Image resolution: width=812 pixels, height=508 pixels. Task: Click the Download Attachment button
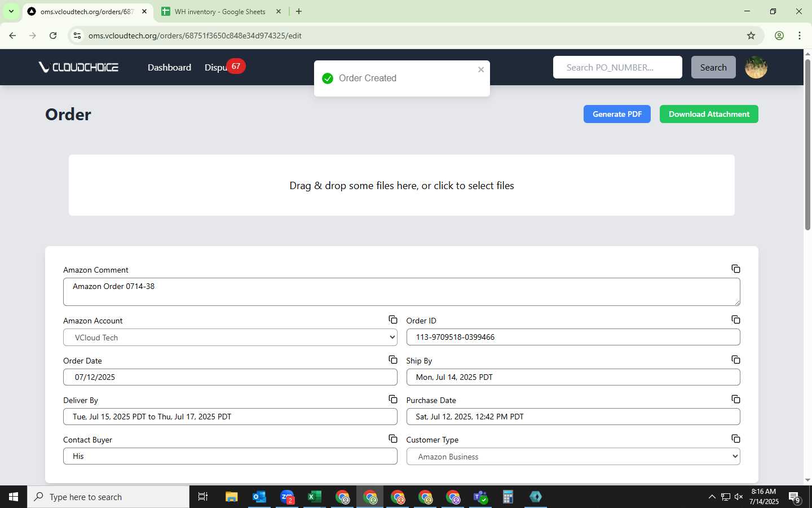click(x=709, y=114)
